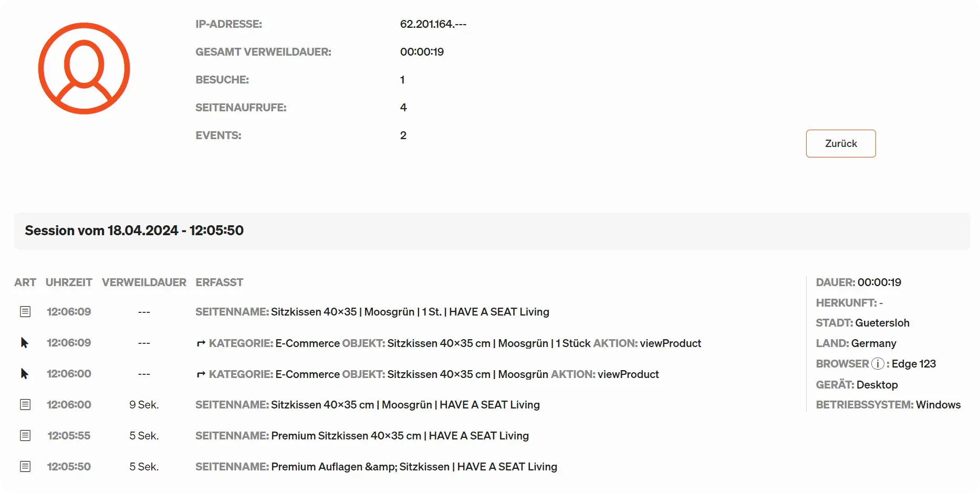The height and width of the screenshot is (493, 980).
Task: Click the page icon at 12:05:55
Action: (25, 436)
